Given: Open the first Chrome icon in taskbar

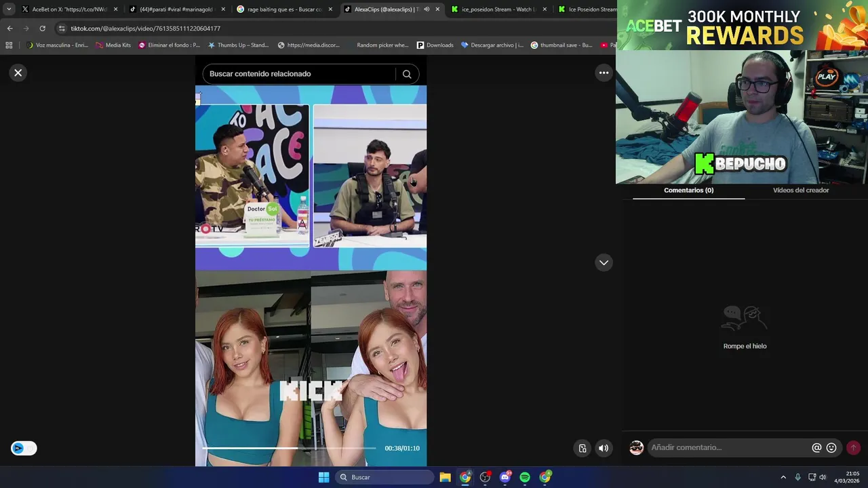Looking at the screenshot, I should [x=465, y=477].
